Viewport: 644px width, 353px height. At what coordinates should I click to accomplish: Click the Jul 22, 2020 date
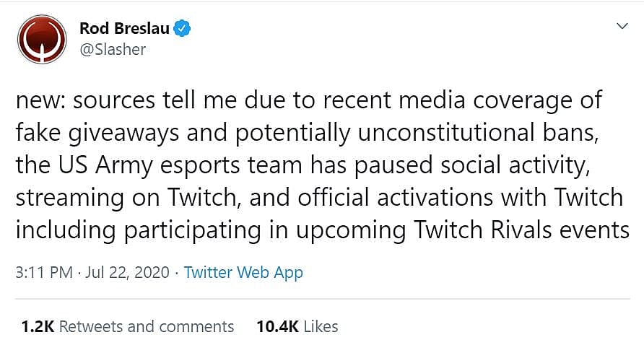(x=128, y=273)
